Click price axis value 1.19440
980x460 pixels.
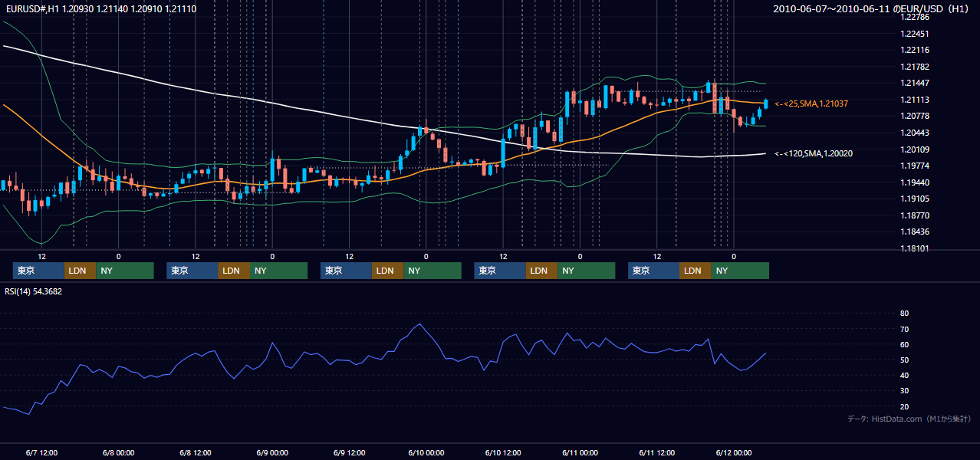click(915, 182)
